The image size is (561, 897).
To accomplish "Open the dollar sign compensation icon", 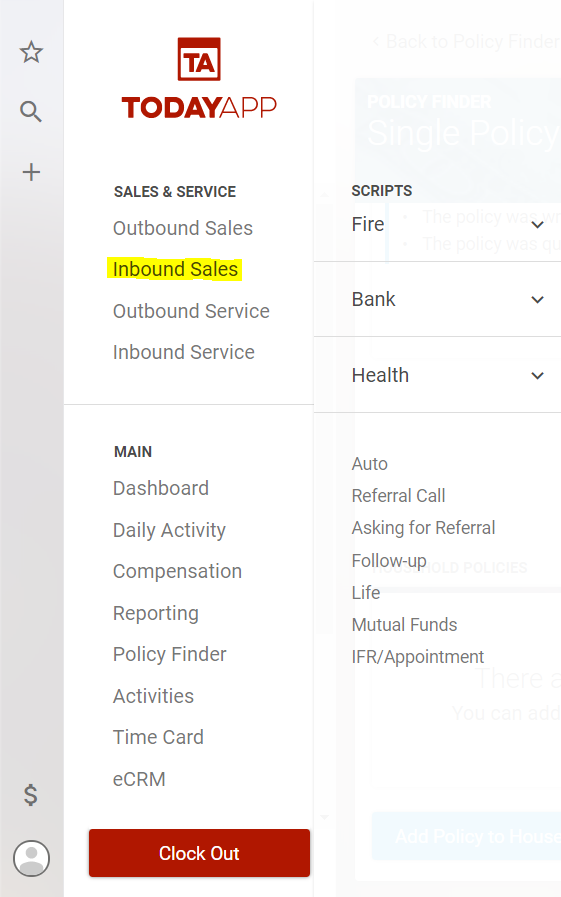I will pyautogui.click(x=31, y=795).
